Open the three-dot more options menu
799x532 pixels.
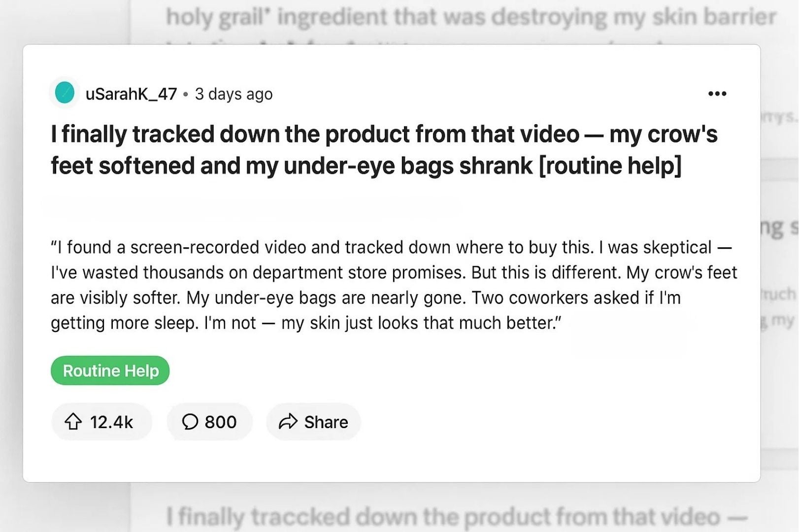coord(717,94)
